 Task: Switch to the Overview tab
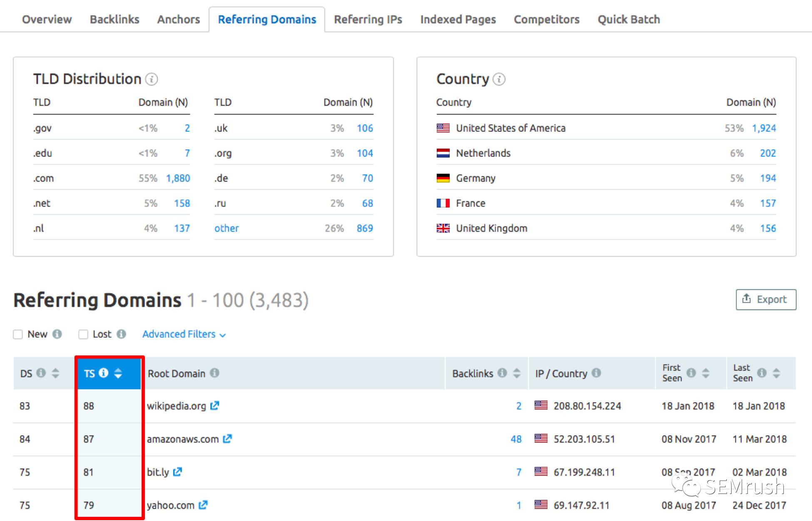47,19
